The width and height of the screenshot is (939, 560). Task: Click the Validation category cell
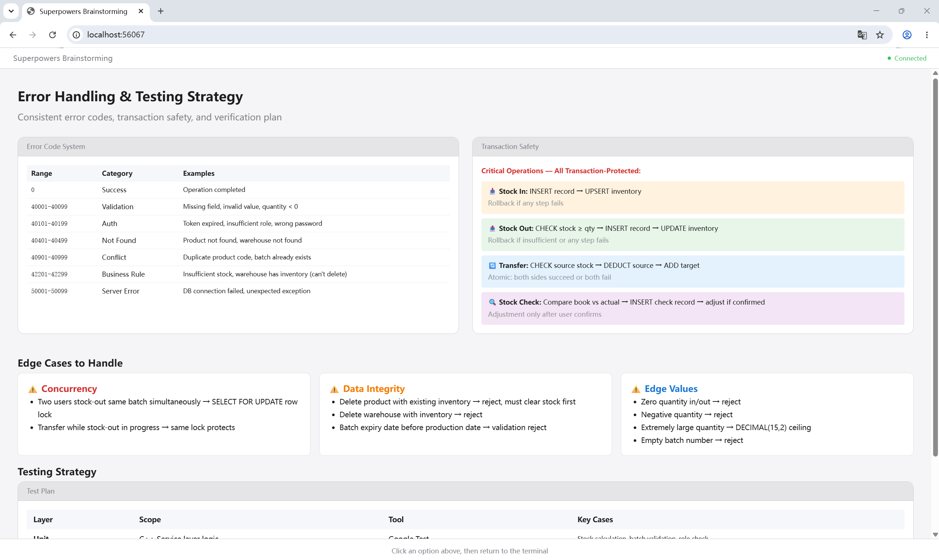118,207
